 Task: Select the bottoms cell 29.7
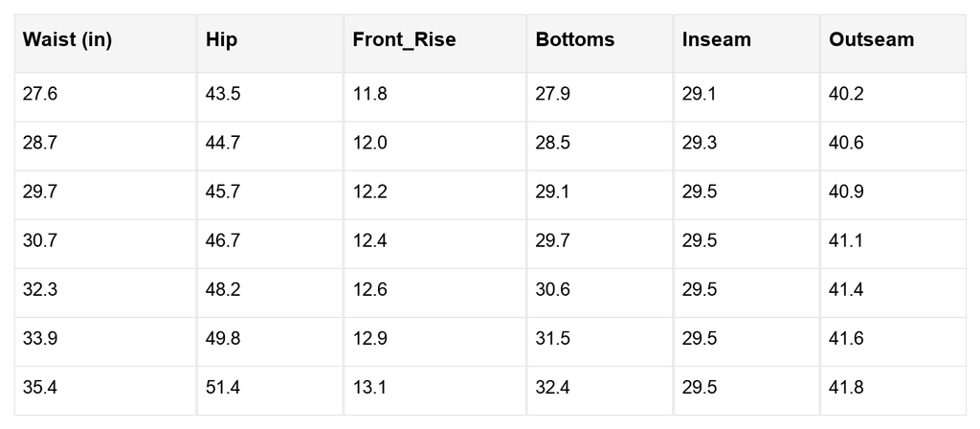tap(553, 241)
